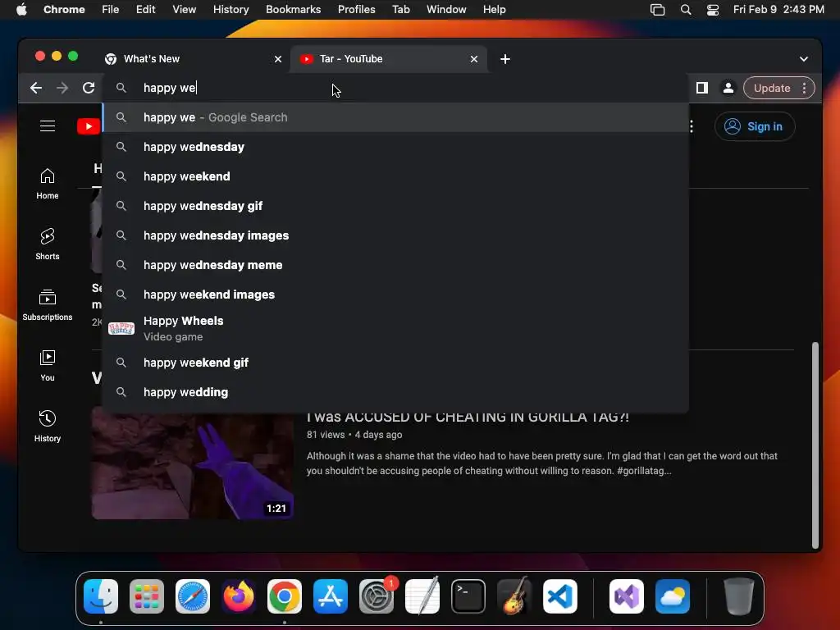
Task: Launch Safari from the dock
Action: coord(193,596)
